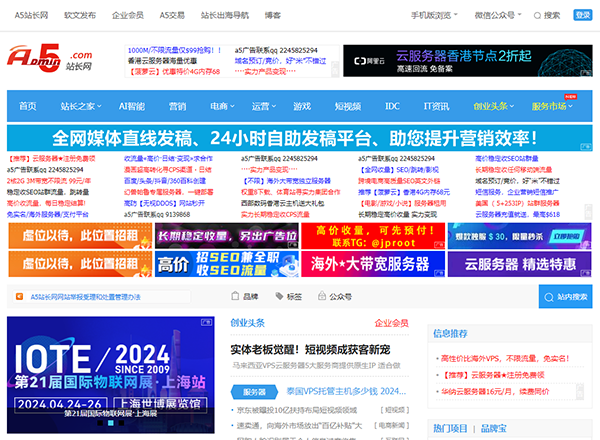
Task: Open 京东被曝投10亿扶持布局短视频领域 article
Action: coord(297,410)
